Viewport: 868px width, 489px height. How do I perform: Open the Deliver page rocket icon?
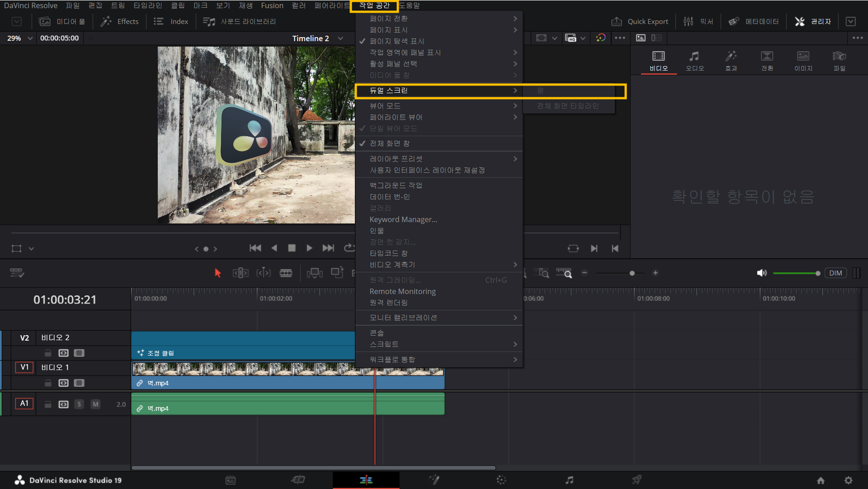point(637,480)
